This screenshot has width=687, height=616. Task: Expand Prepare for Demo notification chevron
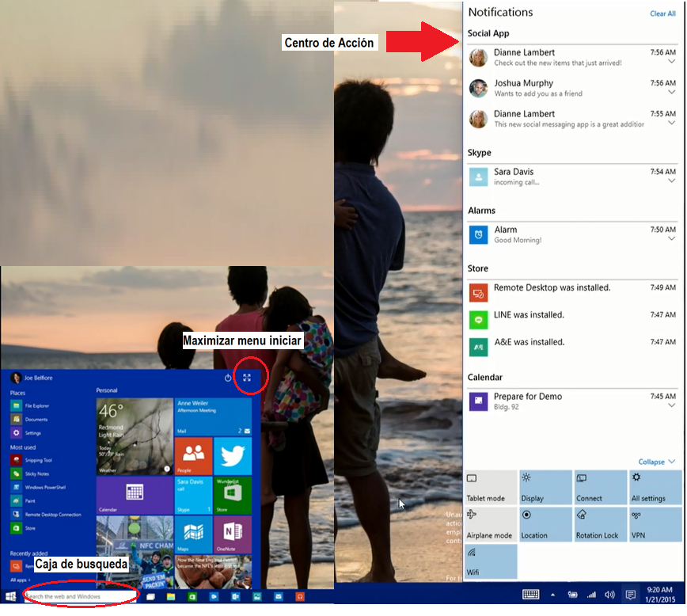coord(671,405)
